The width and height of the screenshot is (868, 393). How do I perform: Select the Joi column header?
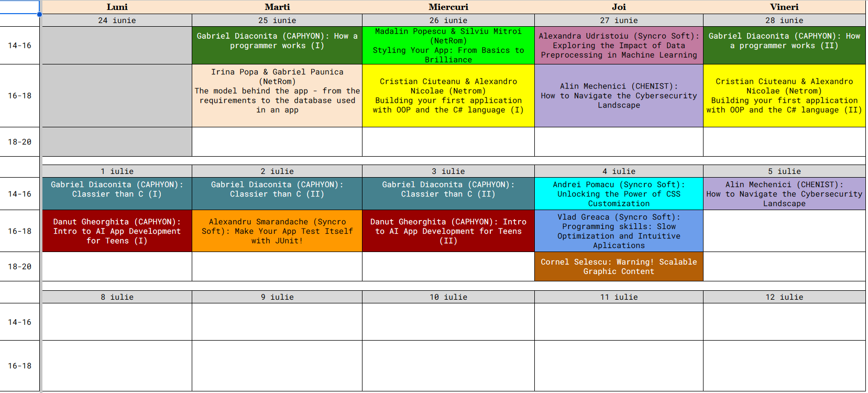pos(619,7)
